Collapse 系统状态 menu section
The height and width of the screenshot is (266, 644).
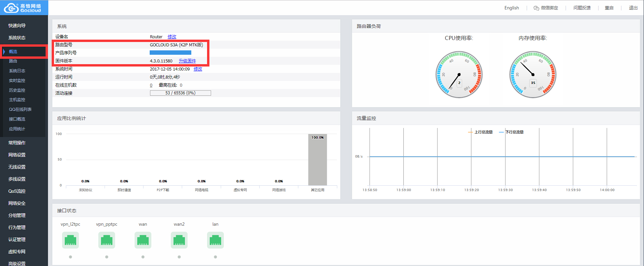click(x=17, y=38)
